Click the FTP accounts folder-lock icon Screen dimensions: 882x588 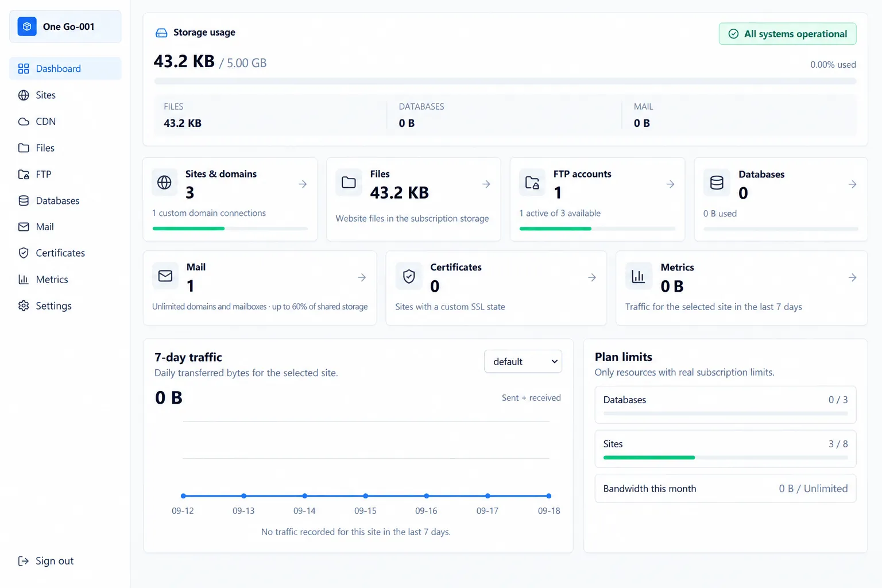pyautogui.click(x=532, y=183)
